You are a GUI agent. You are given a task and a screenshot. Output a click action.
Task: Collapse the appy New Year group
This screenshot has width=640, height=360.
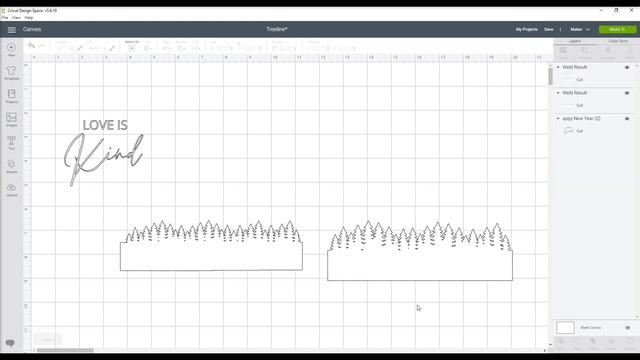[x=558, y=118]
